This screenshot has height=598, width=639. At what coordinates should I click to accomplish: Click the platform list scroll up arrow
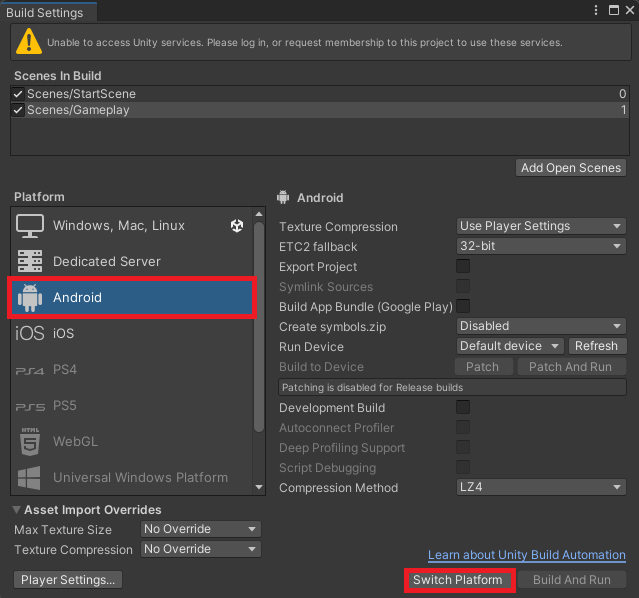click(259, 214)
